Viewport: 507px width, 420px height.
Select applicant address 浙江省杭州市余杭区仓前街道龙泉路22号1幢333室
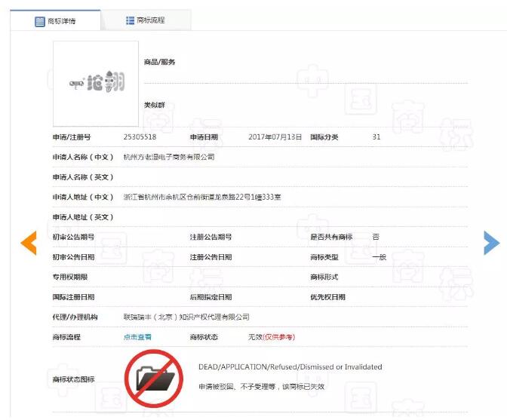[202, 197]
